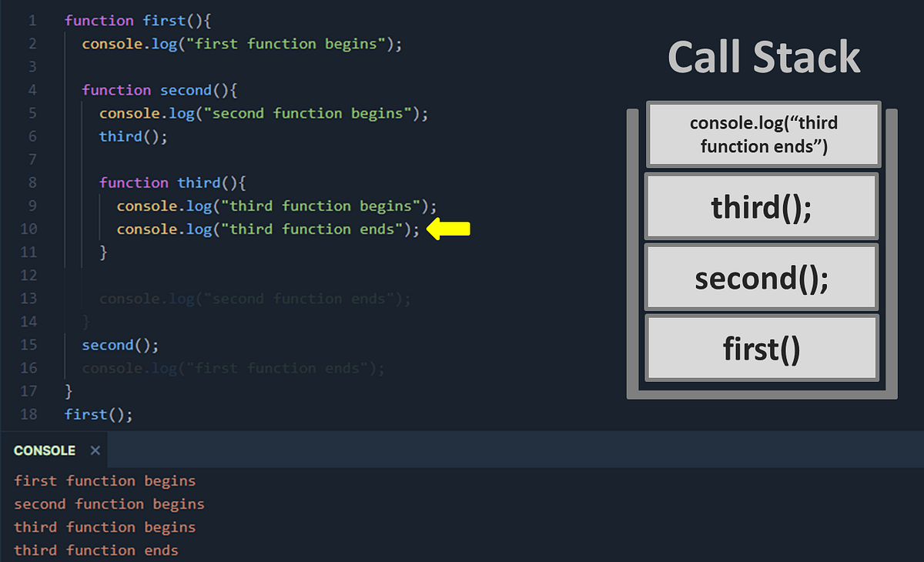Switch to the CONSOLE tab
This screenshot has height=562, width=924.
(x=44, y=450)
